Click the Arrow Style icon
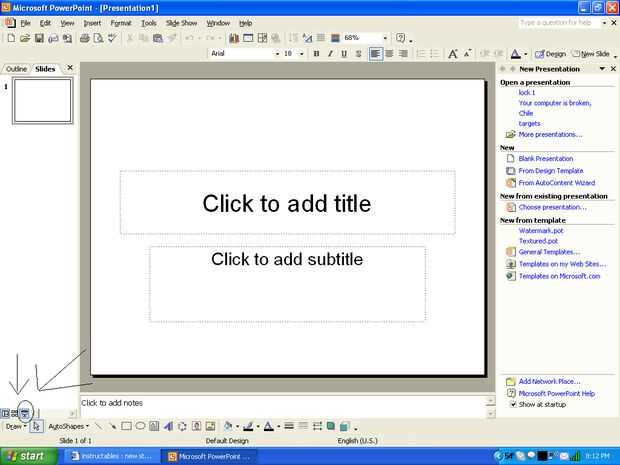The width and height of the screenshot is (620, 465). pyautogui.click(x=317, y=426)
